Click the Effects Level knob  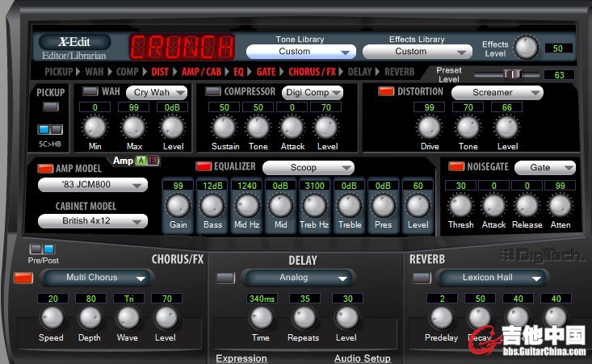pos(527,48)
